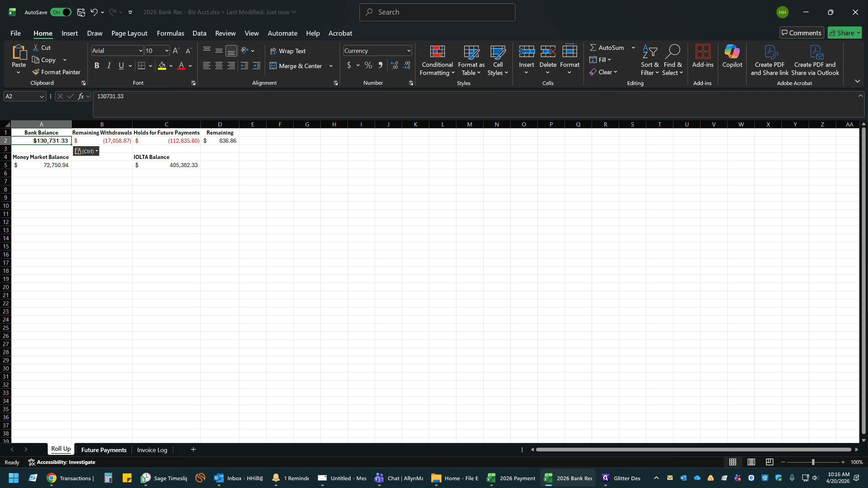Switch to Future Payments sheet tab
This screenshot has height=488, width=868.
(x=104, y=450)
